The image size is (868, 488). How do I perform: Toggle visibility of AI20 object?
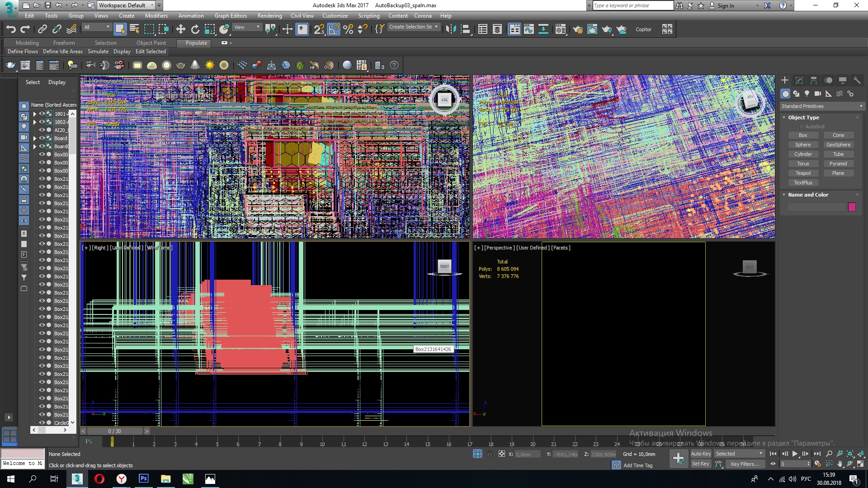(42, 130)
